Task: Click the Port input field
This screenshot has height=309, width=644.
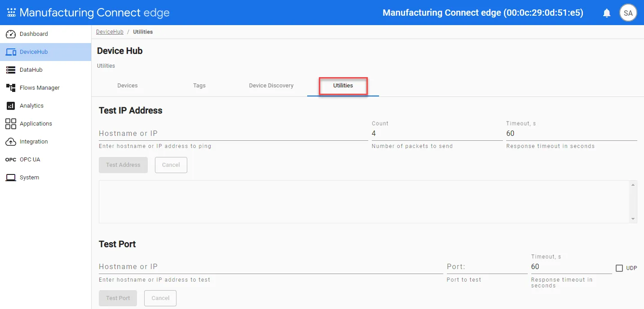Action: pyautogui.click(x=487, y=267)
